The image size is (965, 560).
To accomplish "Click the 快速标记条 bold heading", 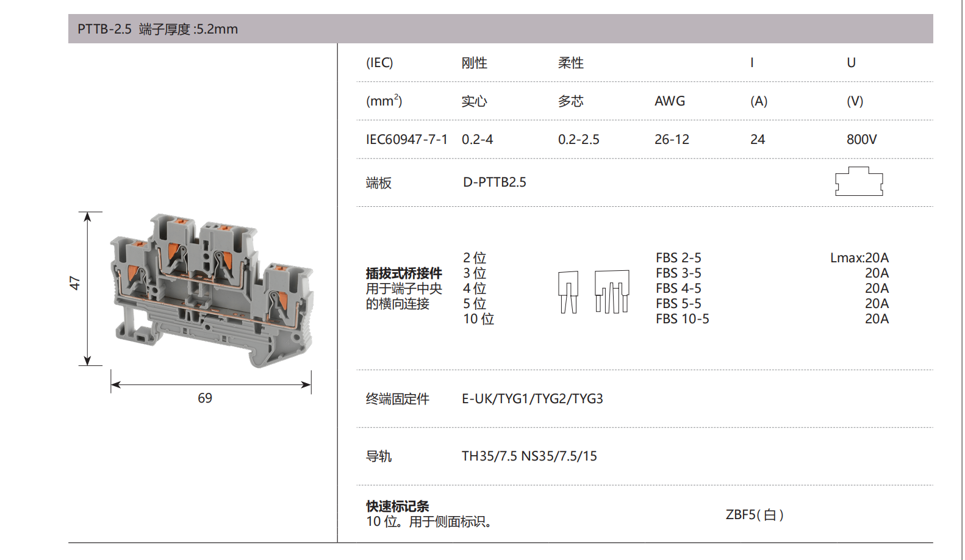I will [397, 506].
